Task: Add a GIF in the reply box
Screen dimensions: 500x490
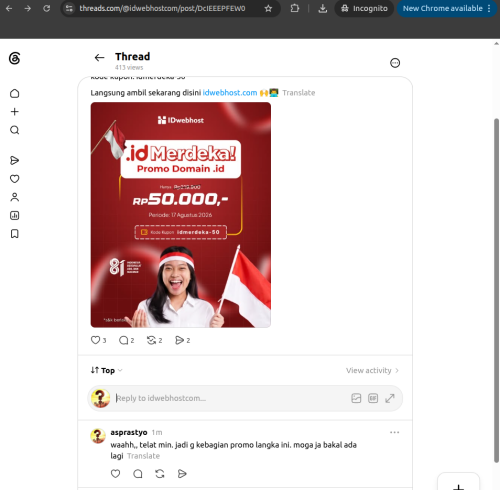Action: 373,398
